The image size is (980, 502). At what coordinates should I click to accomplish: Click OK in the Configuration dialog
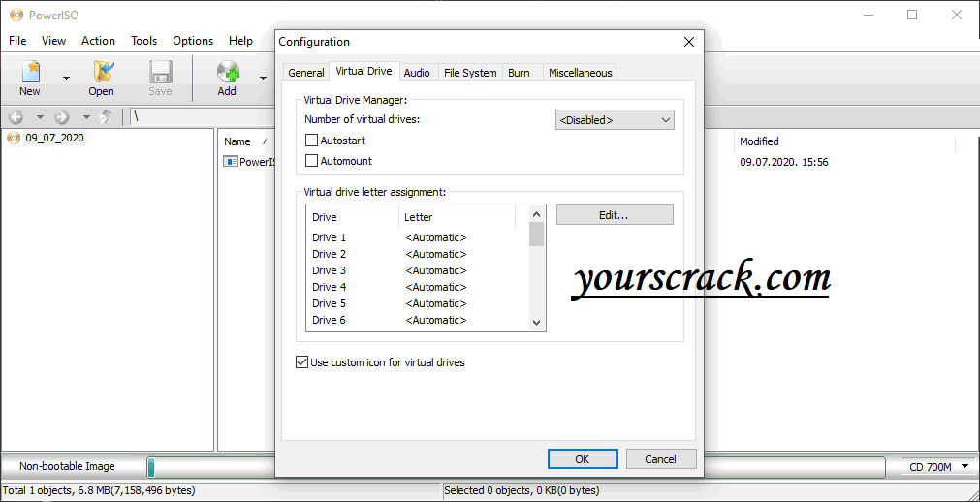pos(583,458)
